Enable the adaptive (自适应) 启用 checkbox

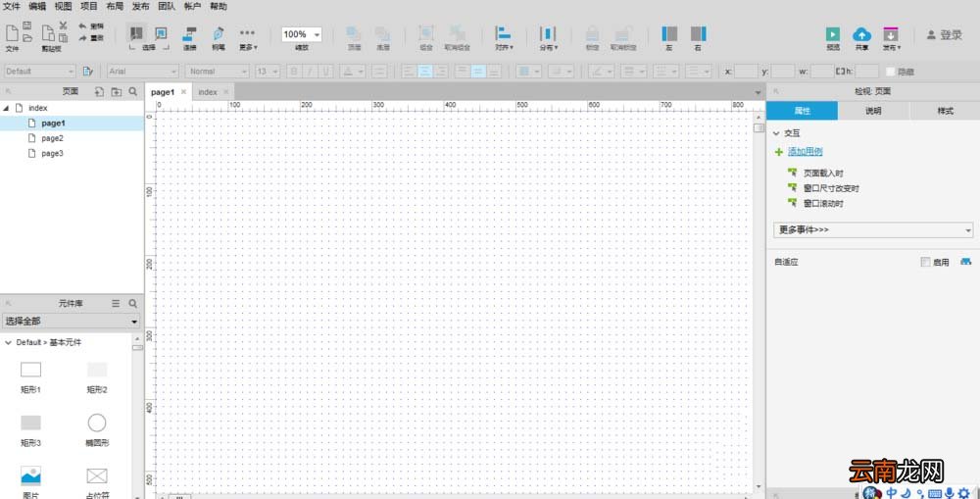[x=926, y=262]
